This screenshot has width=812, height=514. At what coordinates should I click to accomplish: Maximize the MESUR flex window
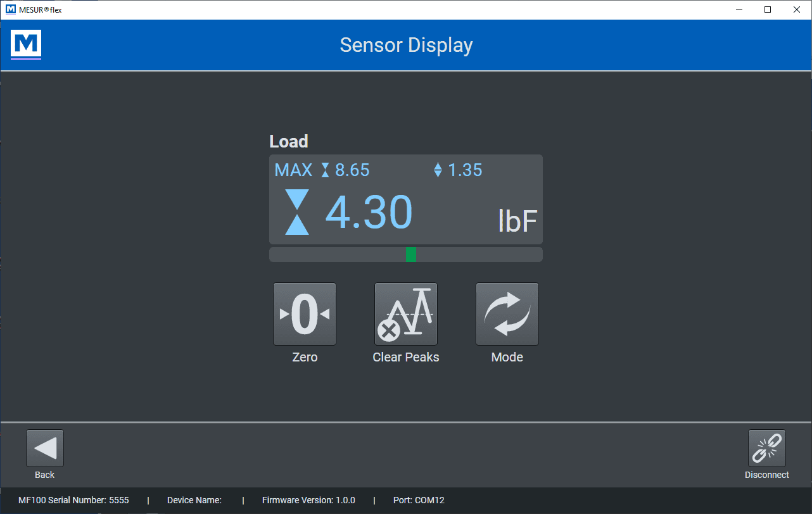coord(768,9)
